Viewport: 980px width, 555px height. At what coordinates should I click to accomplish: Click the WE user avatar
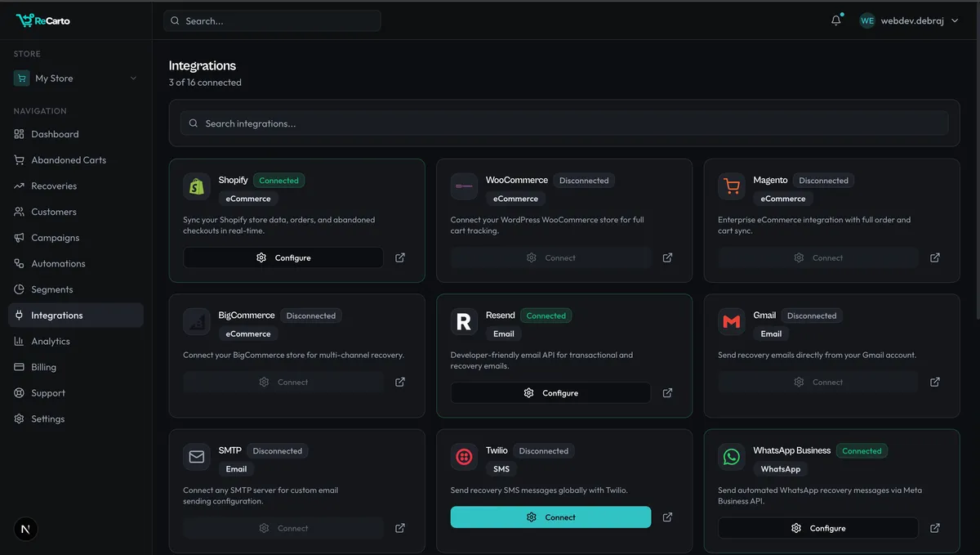coord(867,20)
